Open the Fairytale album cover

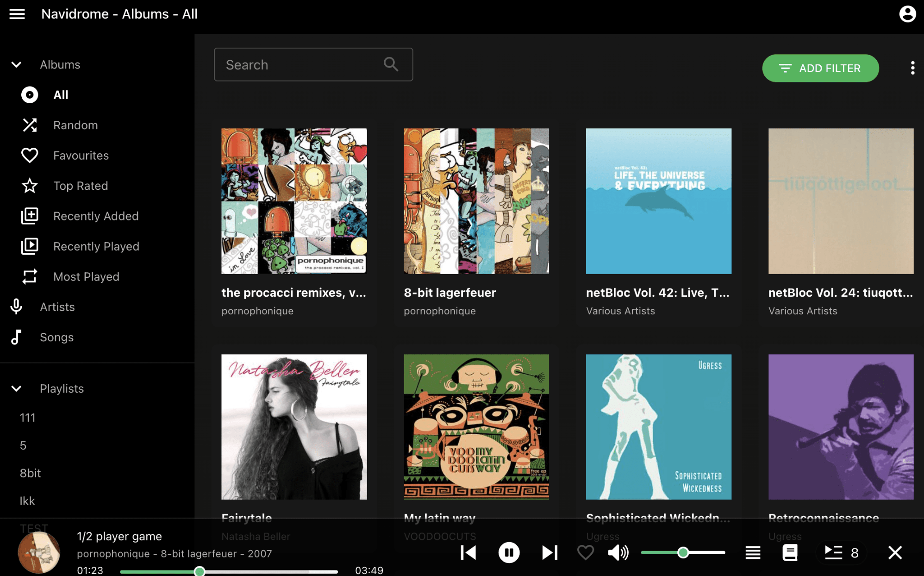294,427
